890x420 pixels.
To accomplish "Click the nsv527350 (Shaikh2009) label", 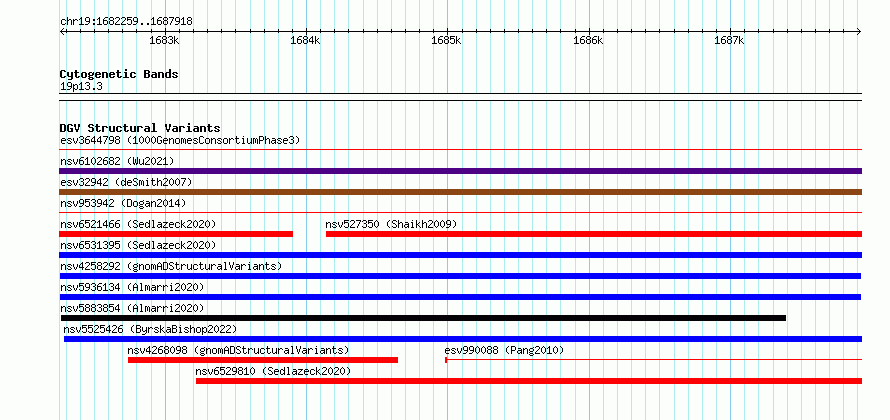I will coord(391,224).
